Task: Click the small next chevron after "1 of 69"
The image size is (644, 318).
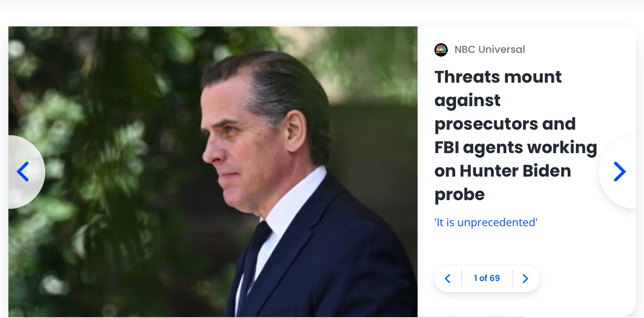Action: pos(525,279)
